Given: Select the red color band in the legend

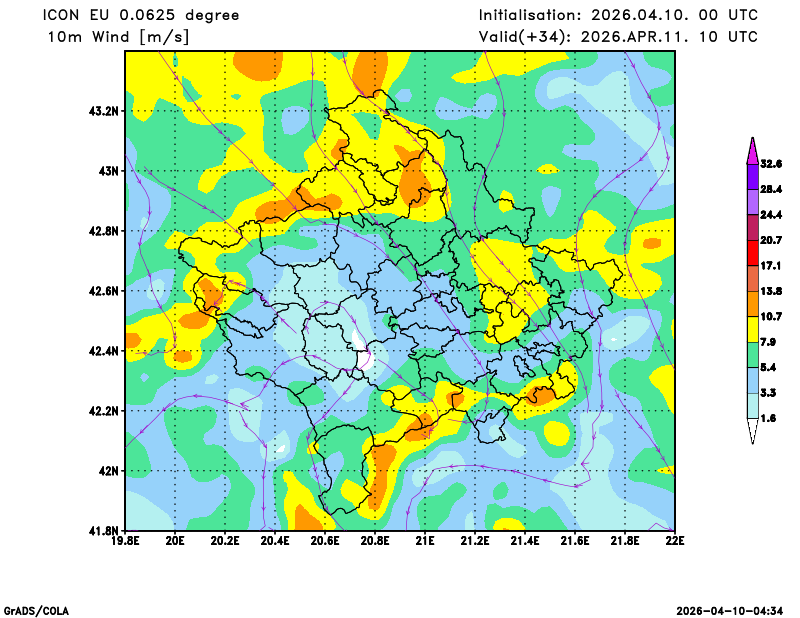Looking at the screenshot, I should tap(752, 253).
